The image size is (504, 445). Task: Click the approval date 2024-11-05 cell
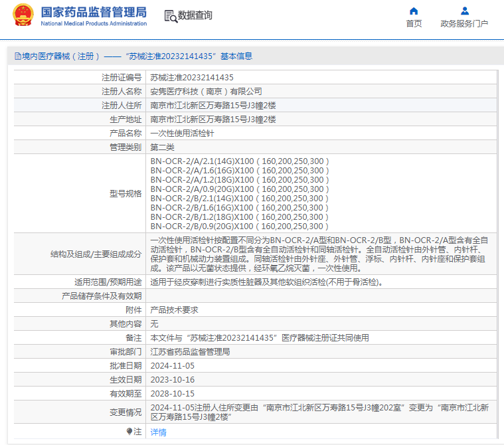(173, 366)
